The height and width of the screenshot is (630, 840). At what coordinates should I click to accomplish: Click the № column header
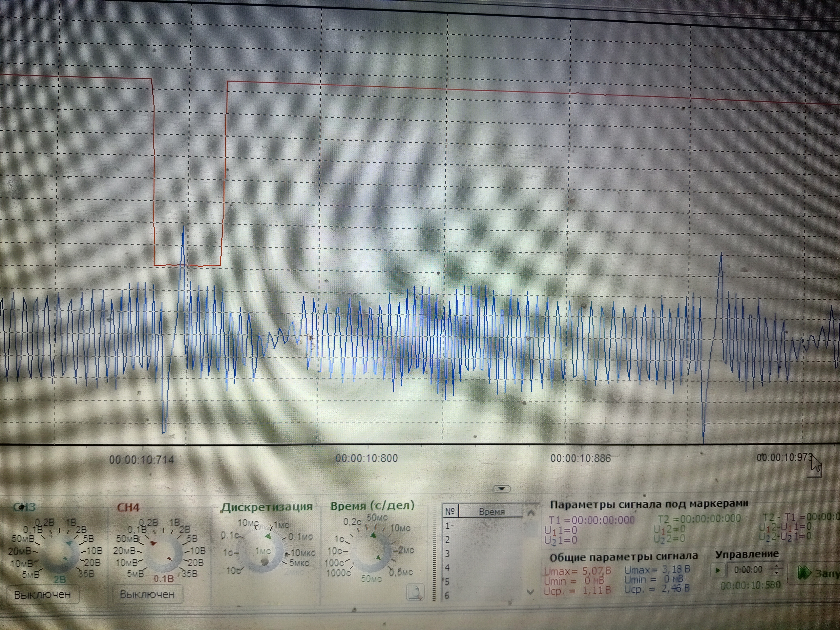coord(450,511)
